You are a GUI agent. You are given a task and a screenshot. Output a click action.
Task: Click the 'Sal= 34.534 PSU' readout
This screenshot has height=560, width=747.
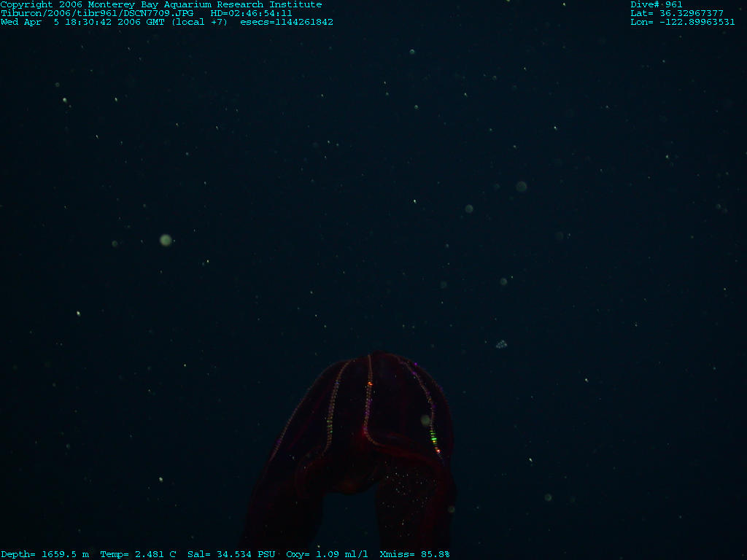point(231,554)
